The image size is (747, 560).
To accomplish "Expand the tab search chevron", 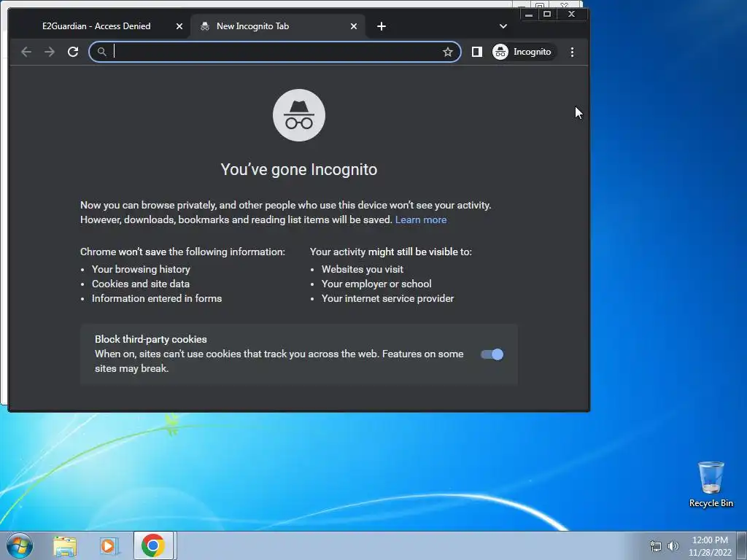I will 503,26.
